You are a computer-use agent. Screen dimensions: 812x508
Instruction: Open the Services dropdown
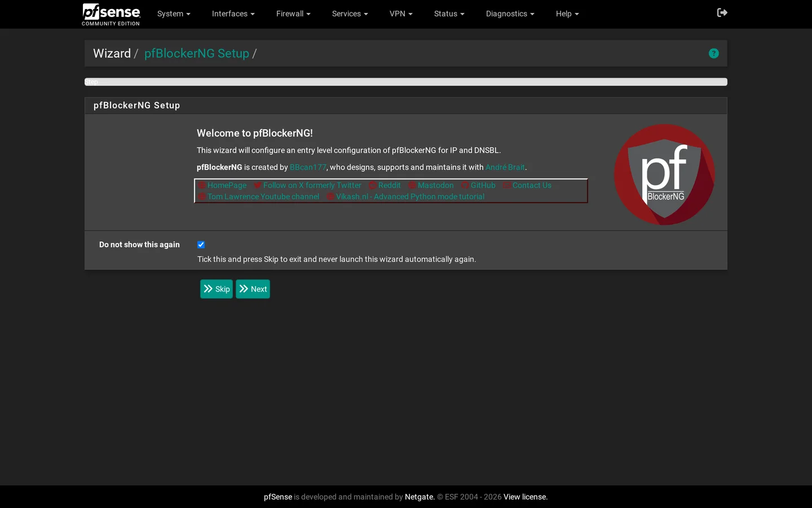tap(350, 14)
